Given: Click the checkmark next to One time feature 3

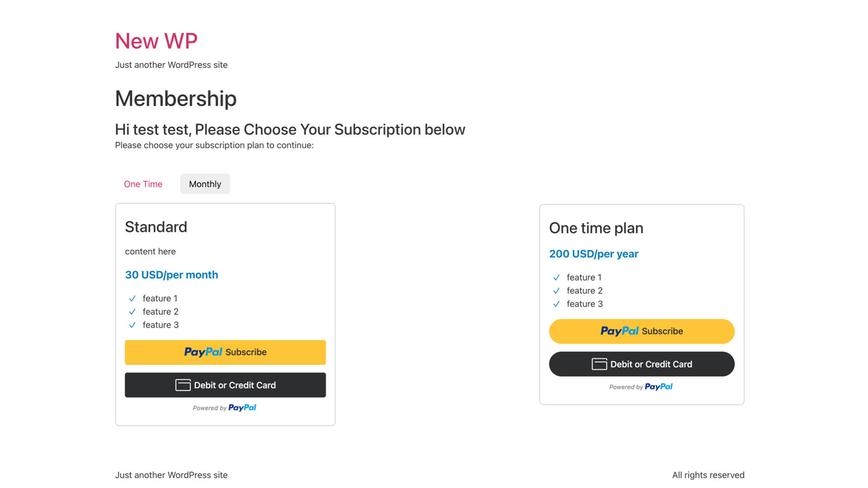Looking at the screenshot, I should pos(557,304).
